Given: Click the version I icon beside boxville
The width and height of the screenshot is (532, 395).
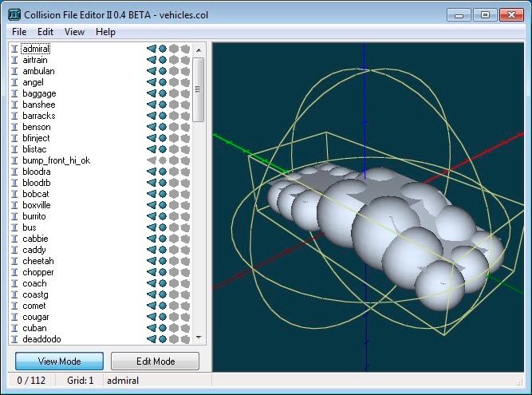Looking at the screenshot, I should click(14, 205).
